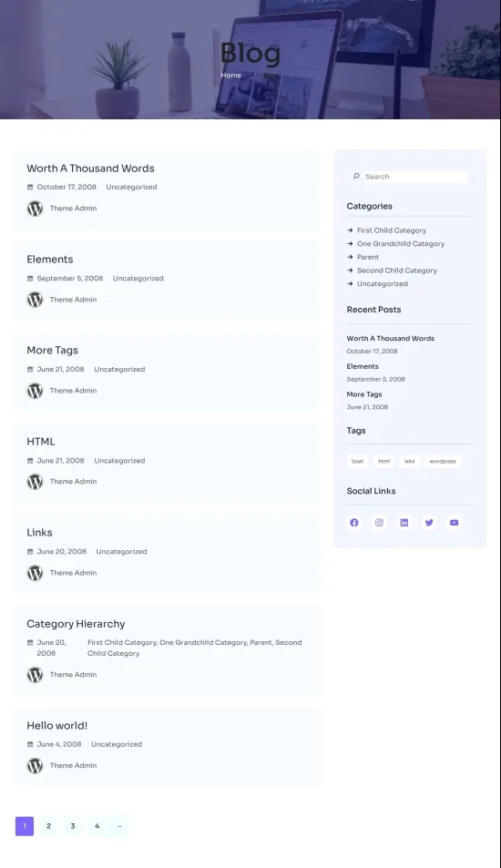Select the Home breadcrumb link
Image resolution: width=501 pixels, height=868 pixels.
pos(230,76)
